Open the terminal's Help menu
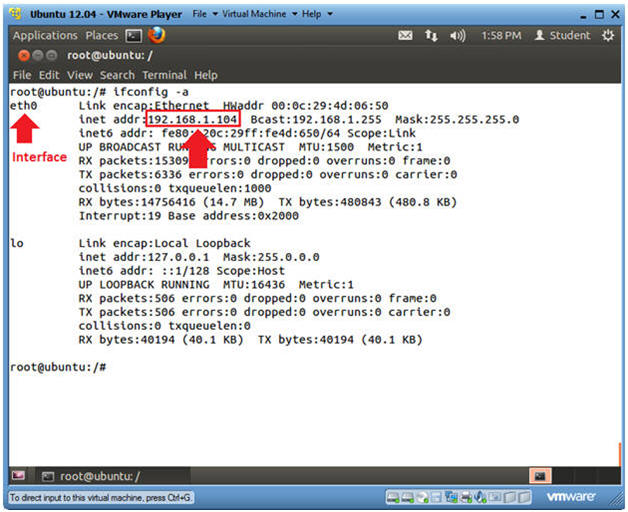The image size is (628, 512). [x=206, y=75]
